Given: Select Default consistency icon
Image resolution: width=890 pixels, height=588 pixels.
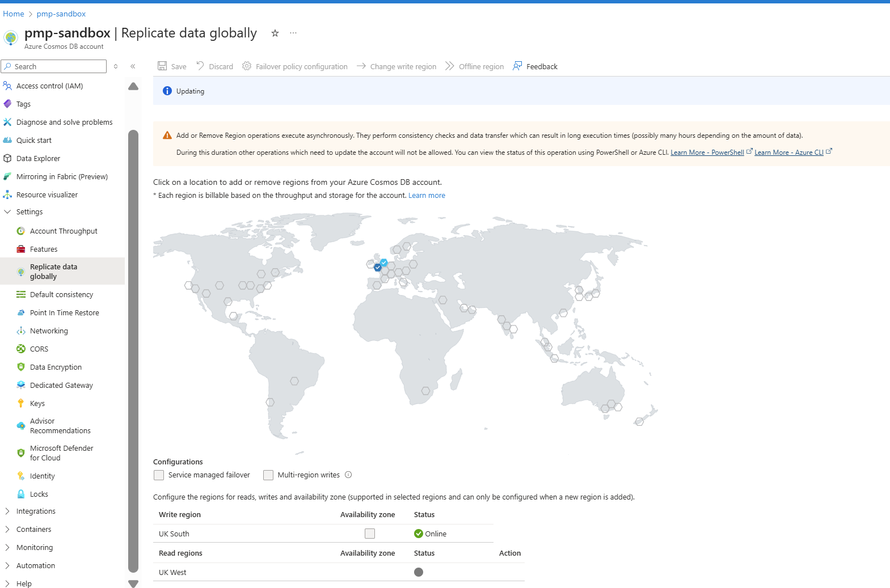Looking at the screenshot, I should [x=21, y=294].
